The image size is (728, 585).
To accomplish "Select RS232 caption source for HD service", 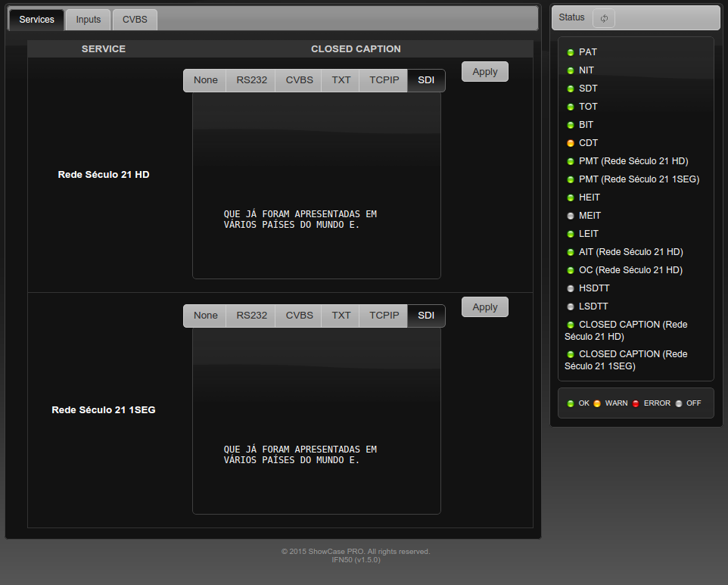I will (x=251, y=80).
